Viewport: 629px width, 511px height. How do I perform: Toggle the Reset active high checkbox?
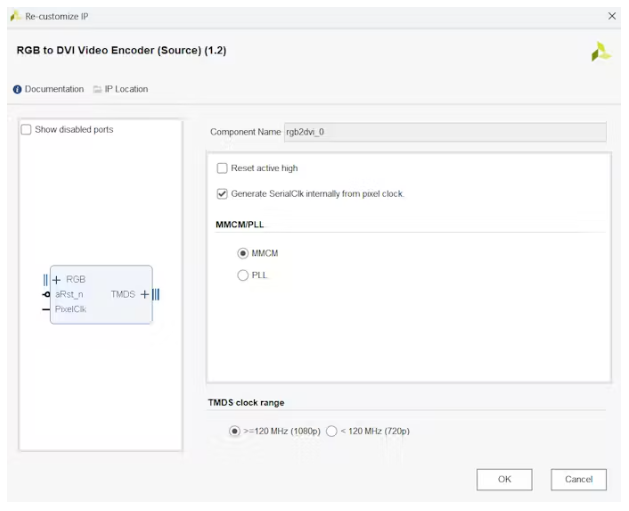(222, 168)
